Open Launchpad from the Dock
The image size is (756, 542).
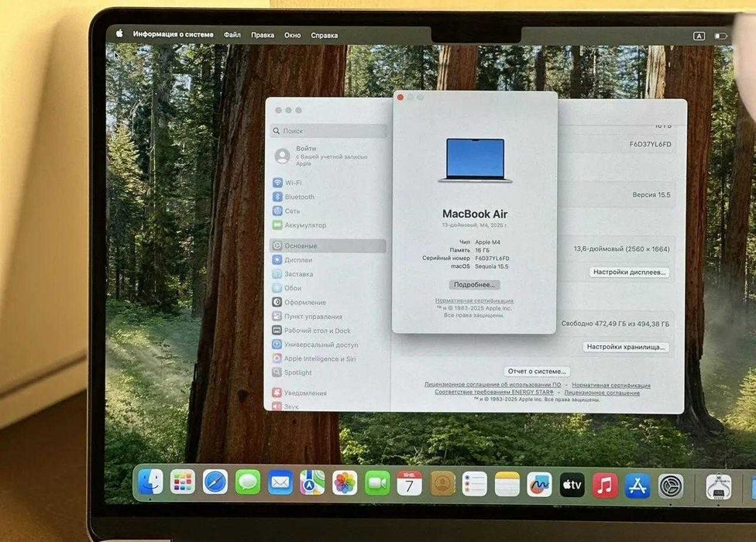(183, 482)
